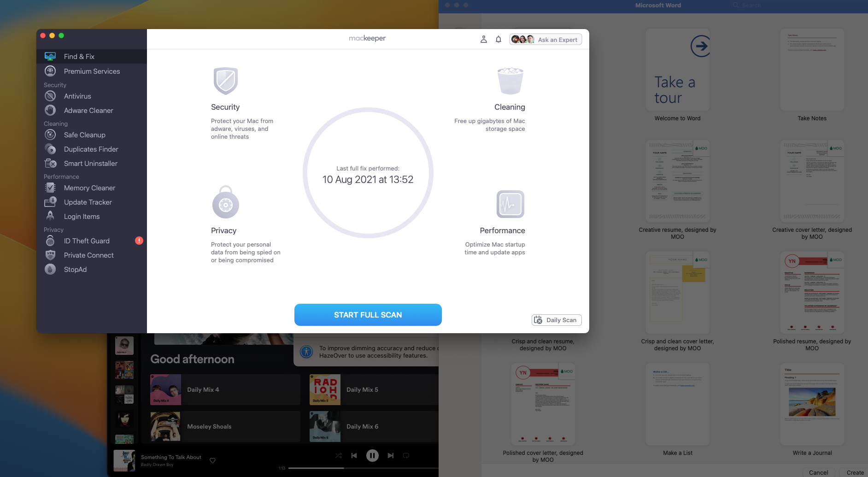Skip to next track in Spotify

(x=391, y=455)
